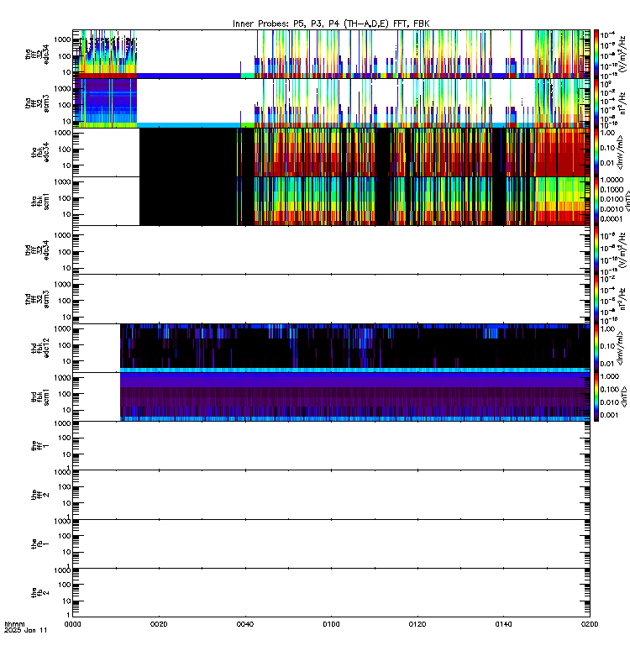Click the empty "the fff 1" plot panel
The height and width of the screenshot is (672, 630).
[331, 446]
